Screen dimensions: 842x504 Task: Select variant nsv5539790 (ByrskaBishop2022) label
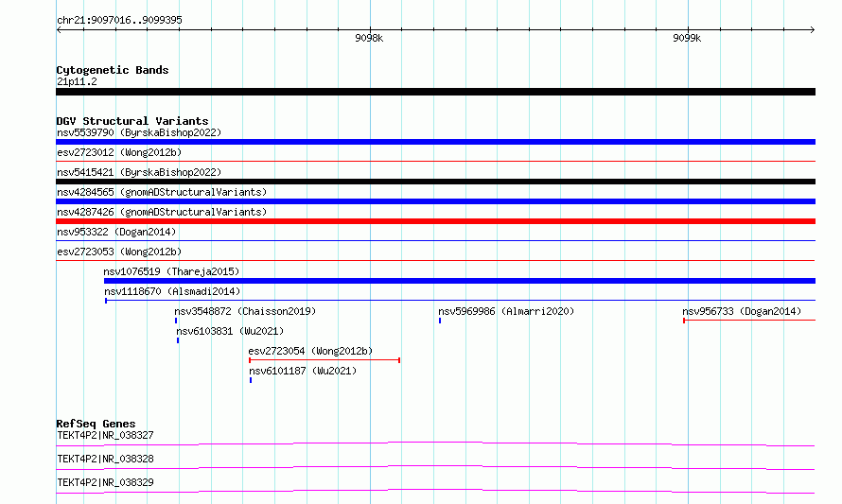(139, 132)
